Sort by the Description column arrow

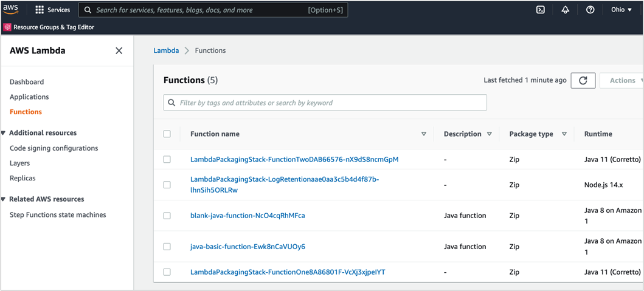[489, 134]
